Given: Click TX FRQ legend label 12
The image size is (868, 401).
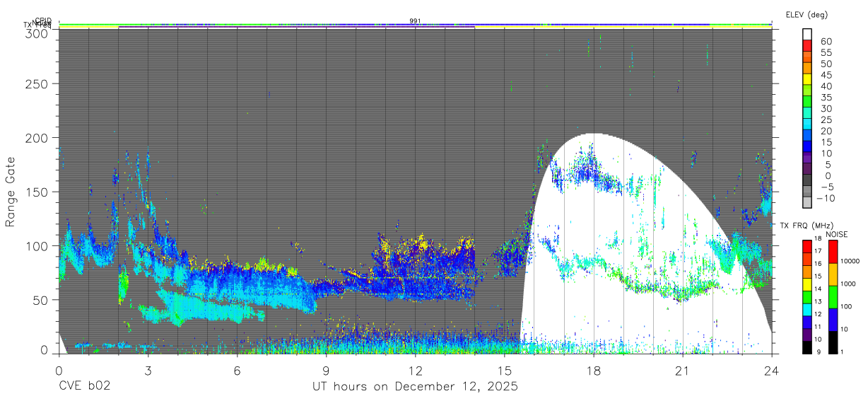Looking at the screenshot, I should [x=819, y=315].
